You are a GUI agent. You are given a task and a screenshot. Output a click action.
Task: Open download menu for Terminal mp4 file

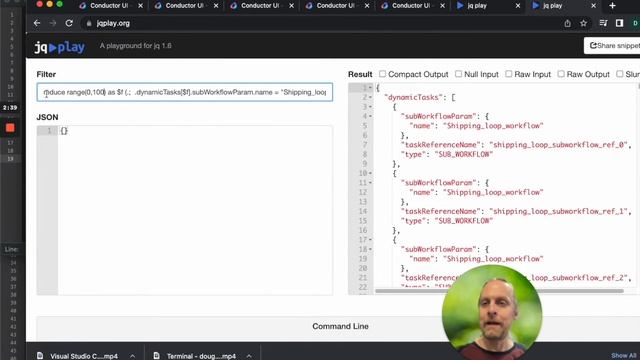pyautogui.click(x=249, y=356)
